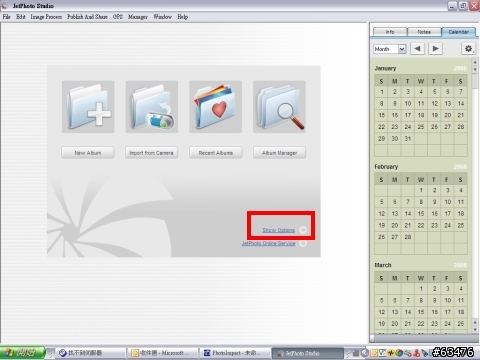
Task: Open the JetPhoto Online Service link
Action: pyautogui.click(x=268, y=243)
